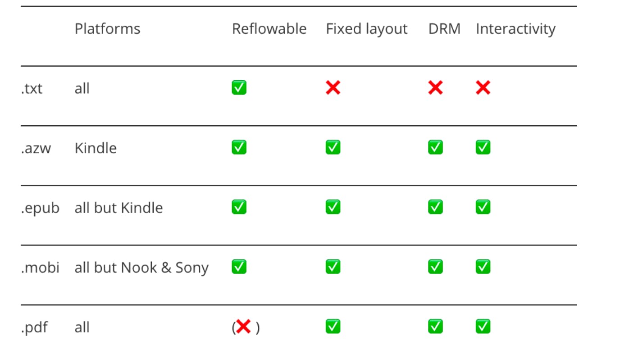This screenshot has width=620, height=364.
Task: Select the Reflowable column header
Action: pyautogui.click(x=269, y=29)
